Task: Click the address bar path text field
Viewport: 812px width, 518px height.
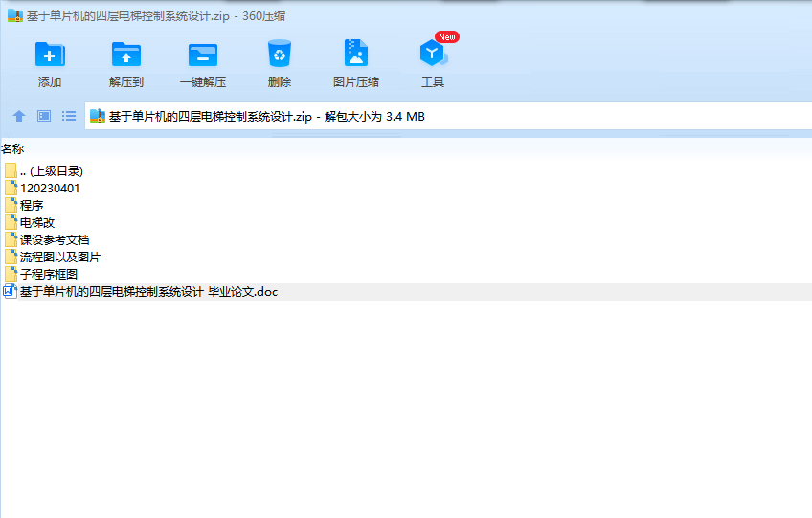Action: pyautogui.click(x=448, y=116)
